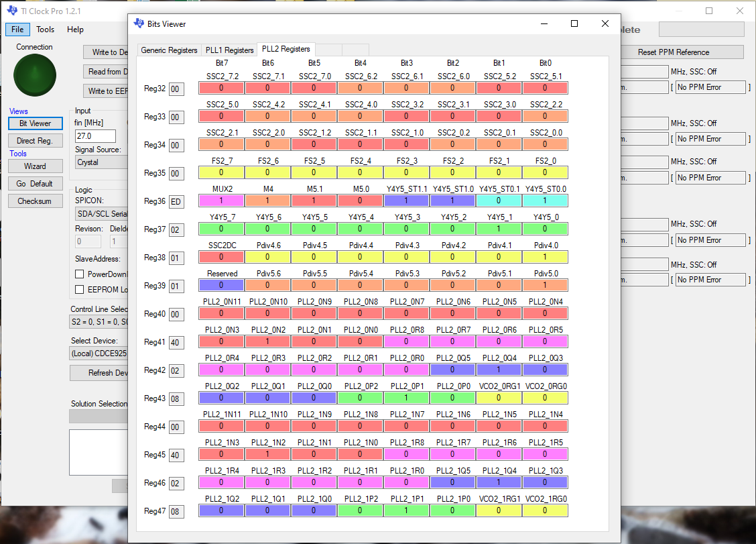Open the File menu
756x544 pixels.
pyautogui.click(x=17, y=30)
